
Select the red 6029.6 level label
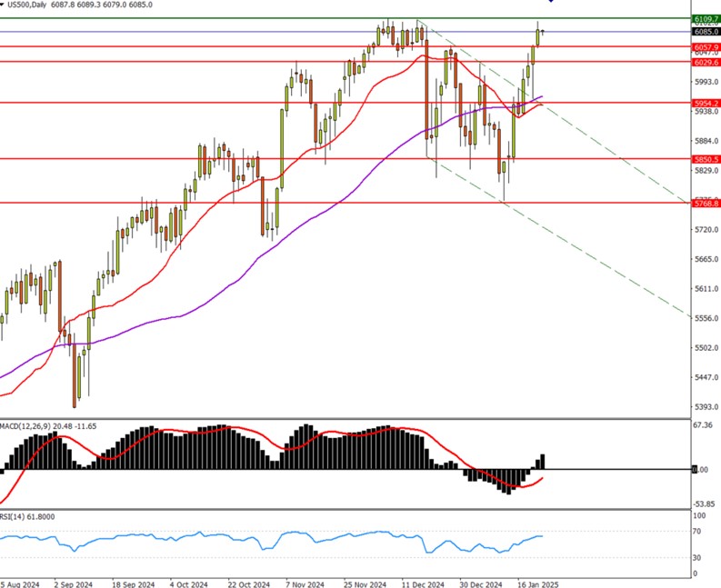(x=706, y=62)
